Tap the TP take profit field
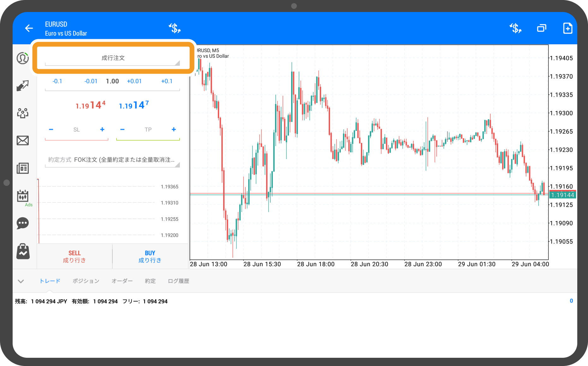 tap(148, 130)
